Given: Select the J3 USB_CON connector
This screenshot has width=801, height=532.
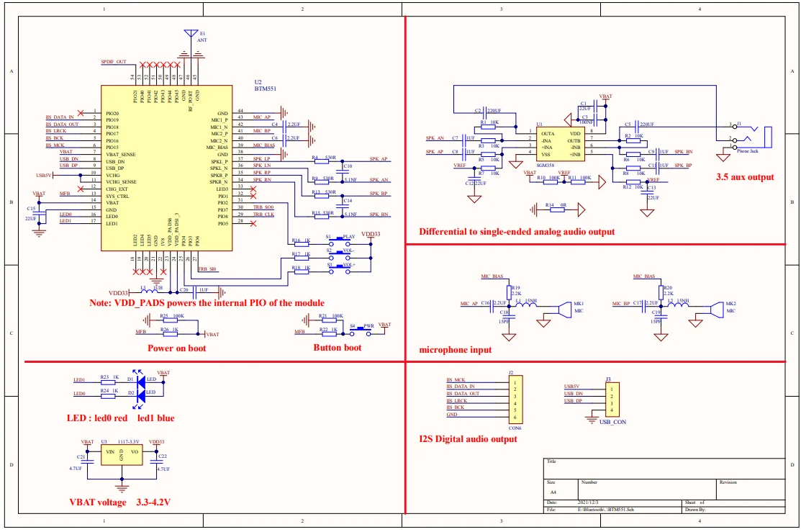Looking at the screenshot, I should [x=612, y=400].
